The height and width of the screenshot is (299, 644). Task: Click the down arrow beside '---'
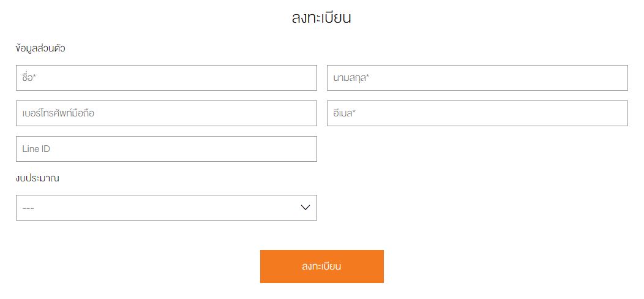click(x=306, y=208)
